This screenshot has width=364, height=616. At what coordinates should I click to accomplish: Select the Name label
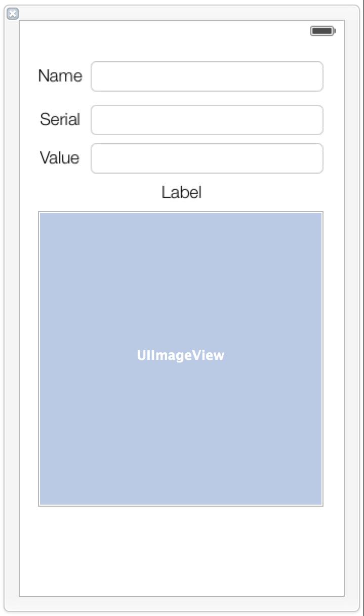point(60,76)
